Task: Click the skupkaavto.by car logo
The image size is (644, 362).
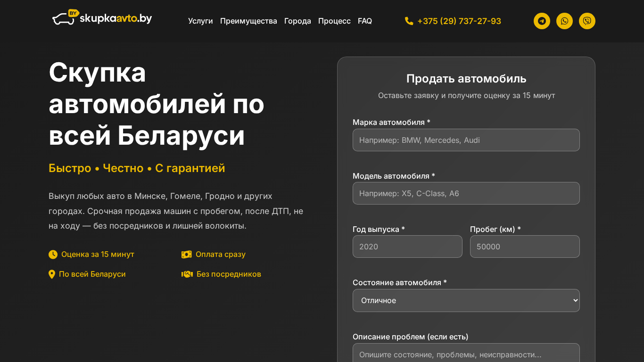Action: [x=102, y=17]
